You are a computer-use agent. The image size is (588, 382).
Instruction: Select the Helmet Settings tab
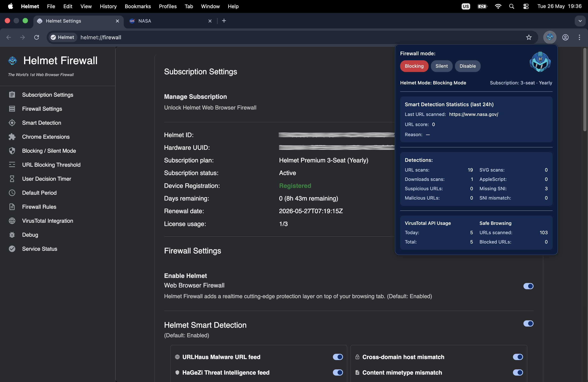[x=78, y=21]
